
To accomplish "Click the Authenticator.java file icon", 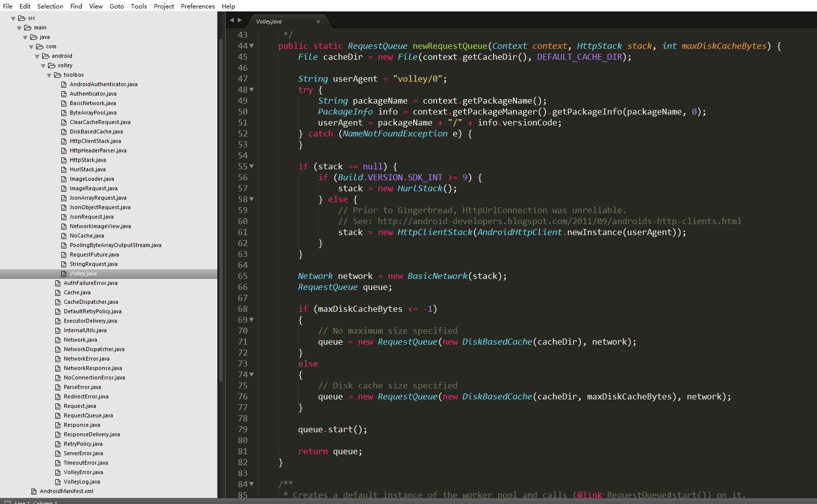I will pos(64,94).
